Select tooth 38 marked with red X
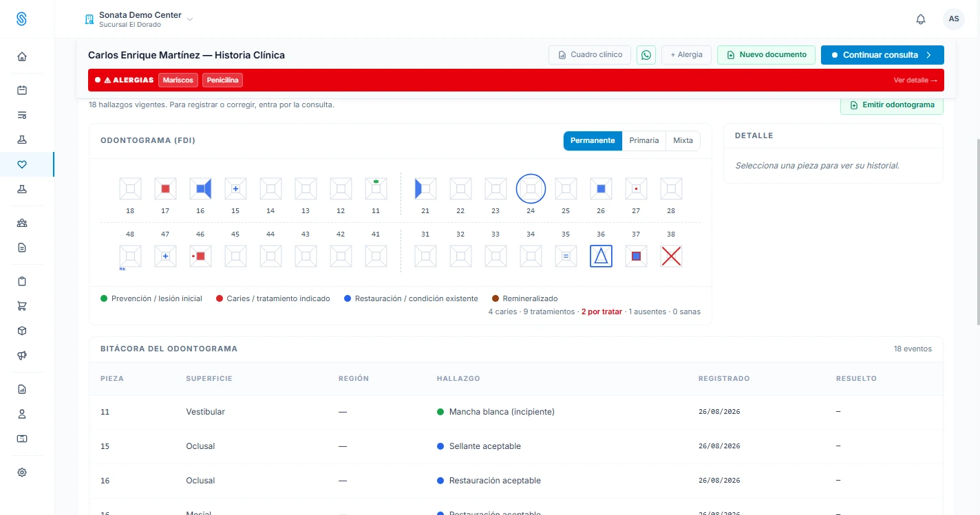This screenshot has width=980, height=515. 672,256
